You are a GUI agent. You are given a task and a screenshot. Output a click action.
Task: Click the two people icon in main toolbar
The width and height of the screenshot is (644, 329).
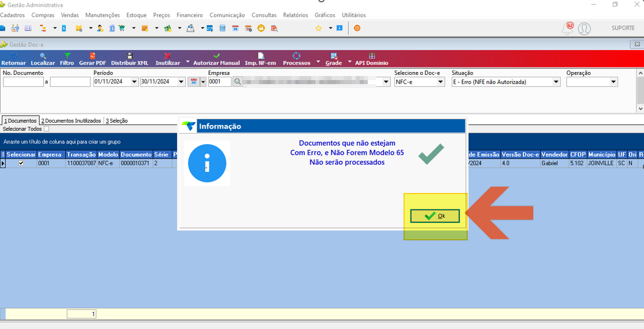pos(16,28)
